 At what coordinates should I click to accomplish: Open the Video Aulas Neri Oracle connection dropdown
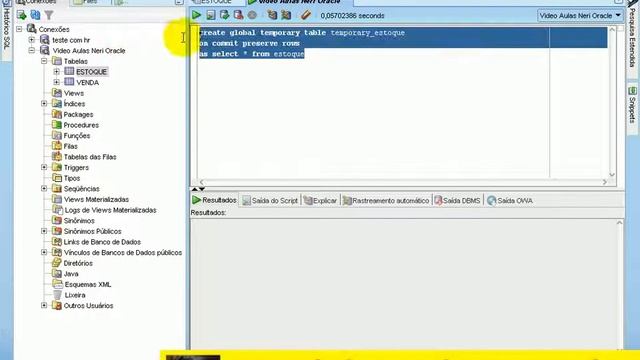(580, 16)
